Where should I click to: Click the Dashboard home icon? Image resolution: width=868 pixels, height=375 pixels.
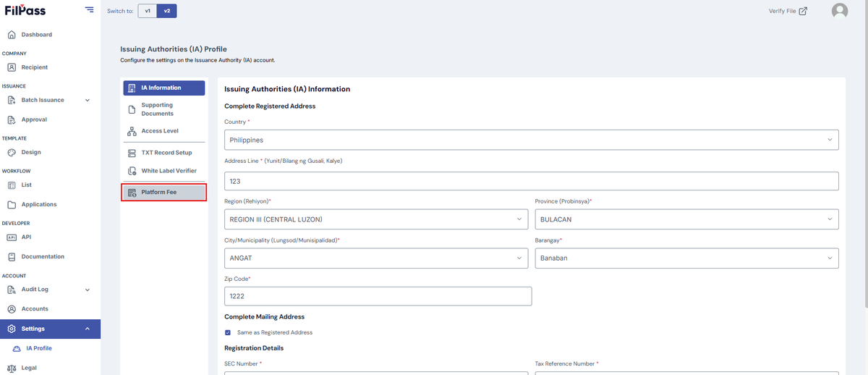point(12,35)
